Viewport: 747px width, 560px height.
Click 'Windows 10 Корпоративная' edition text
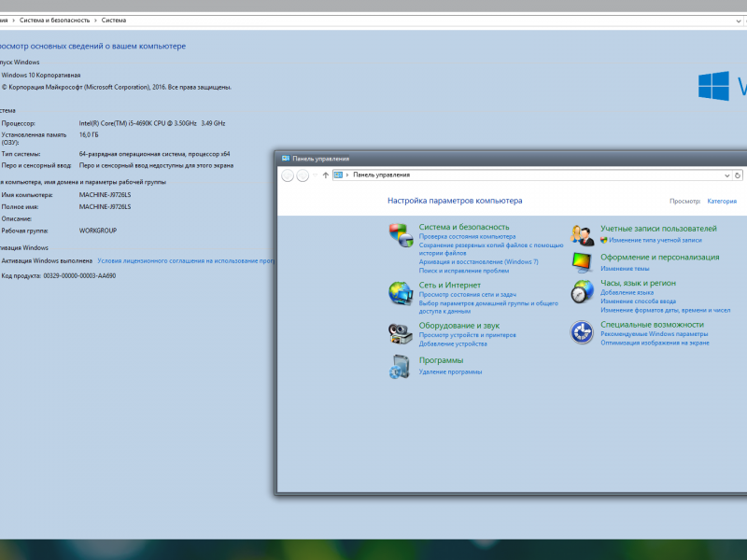[x=41, y=76]
